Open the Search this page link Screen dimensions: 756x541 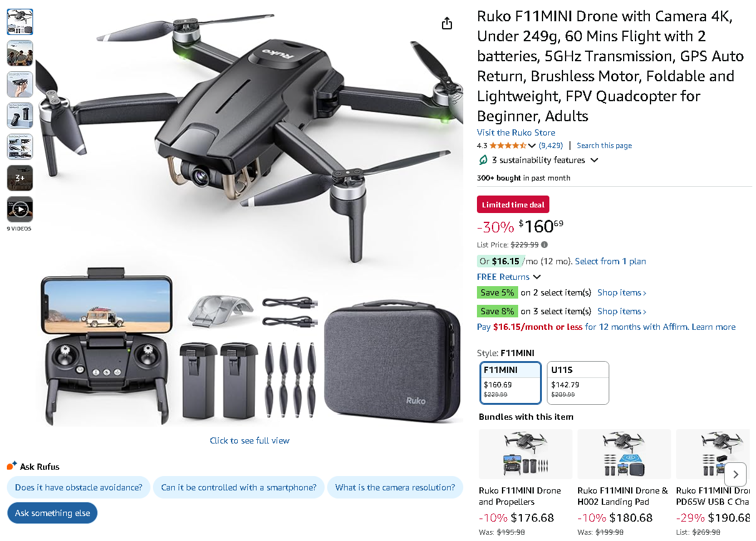point(604,146)
